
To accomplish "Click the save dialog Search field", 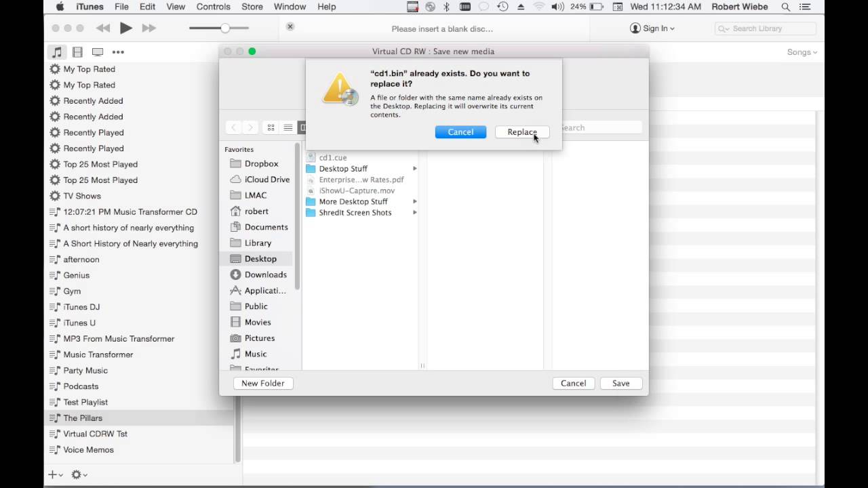I will point(601,127).
